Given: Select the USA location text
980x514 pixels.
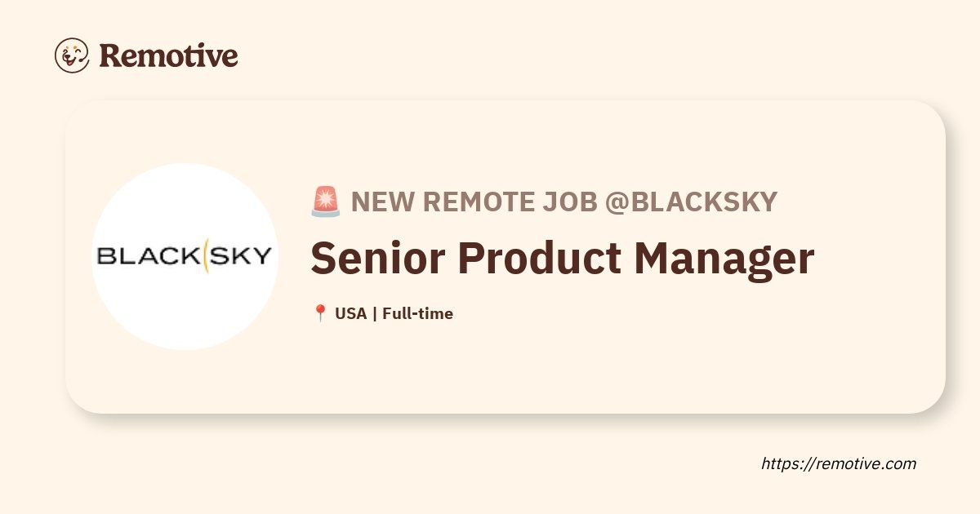Looking at the screenshot, I should click(350, 313).
